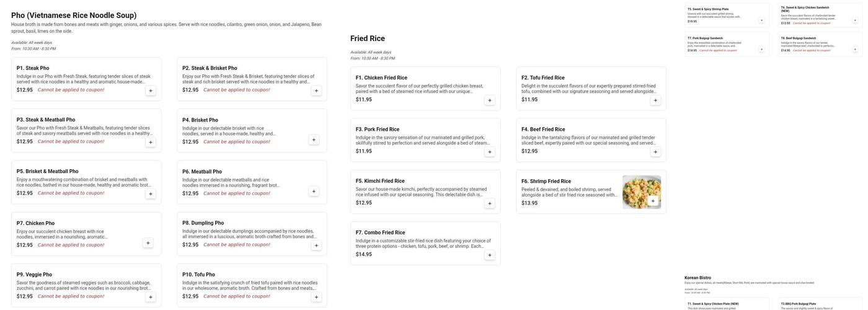
Task: Click plus icon for P2. Steak & Brisket Pho
Action: tap(316, 91)
